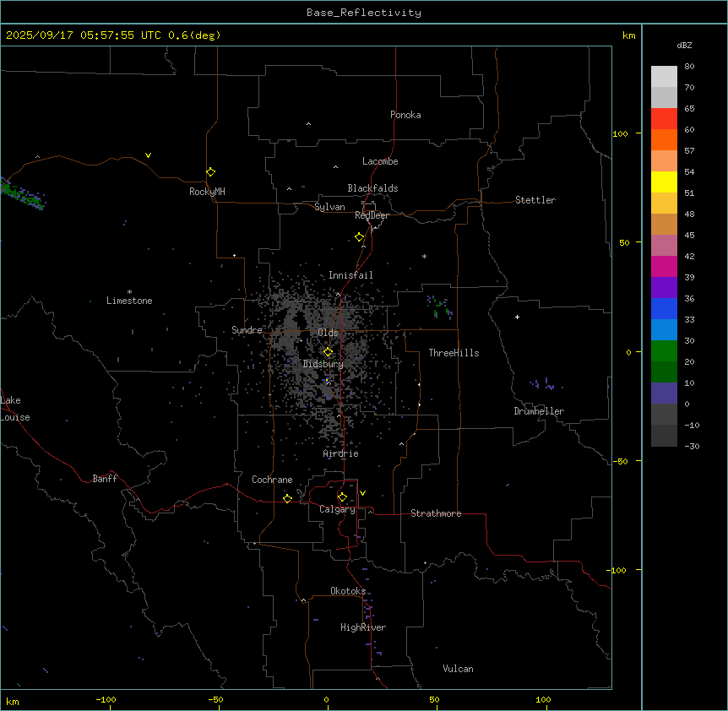
Task: Select the diamond marker under Cochrane label
Action: (287, 498)
